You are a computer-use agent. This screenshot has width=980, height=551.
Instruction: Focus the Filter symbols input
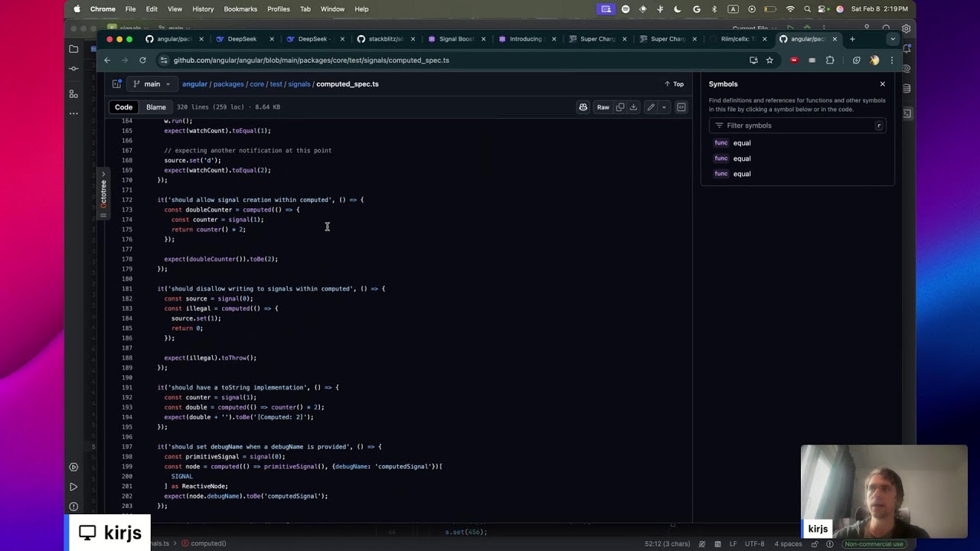(x=797, y=126)
